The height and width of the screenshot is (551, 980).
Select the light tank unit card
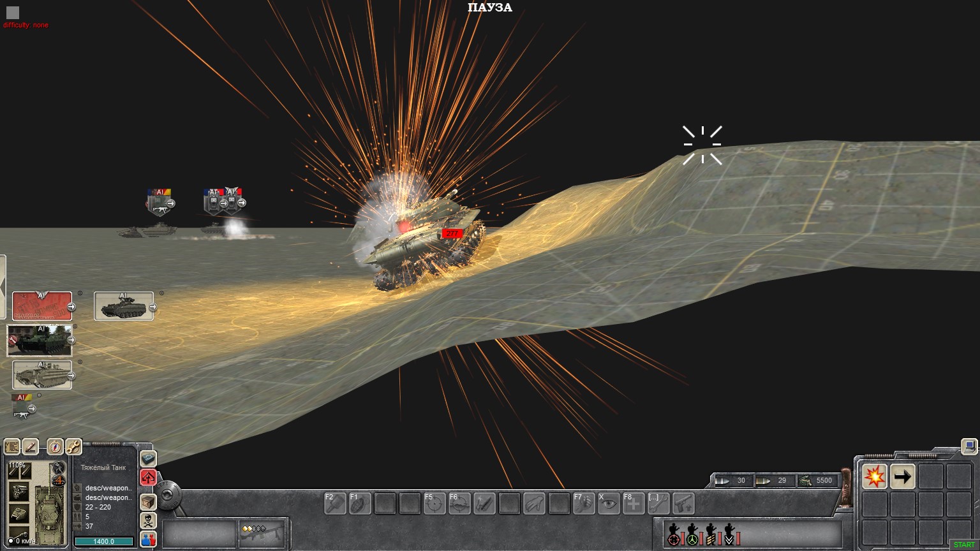pos(124,306)
